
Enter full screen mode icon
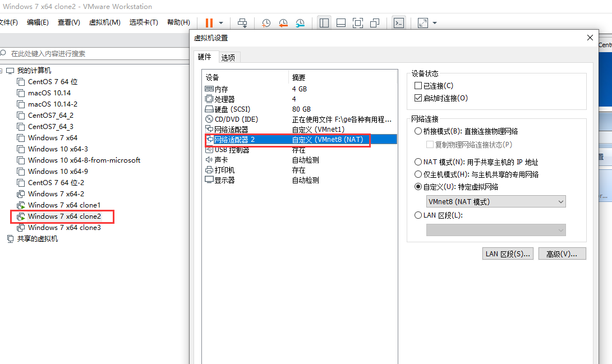click(357, 23)
